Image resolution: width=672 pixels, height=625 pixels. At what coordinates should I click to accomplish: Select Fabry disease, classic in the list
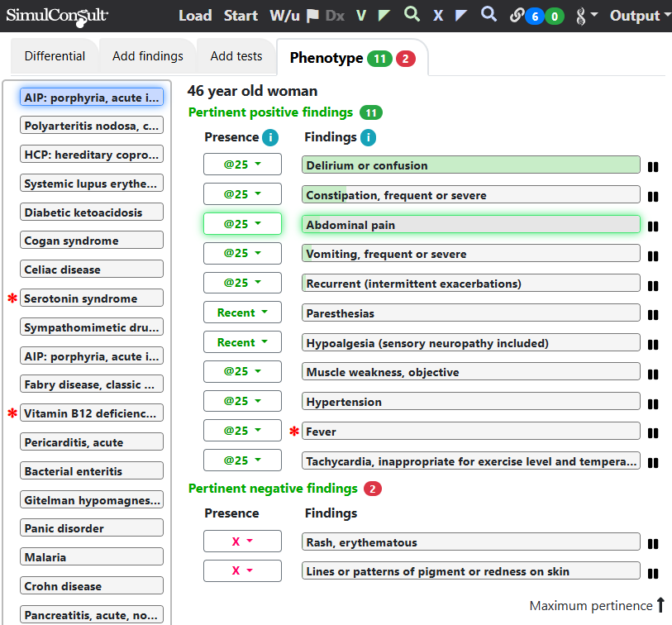tap(92, 384)
